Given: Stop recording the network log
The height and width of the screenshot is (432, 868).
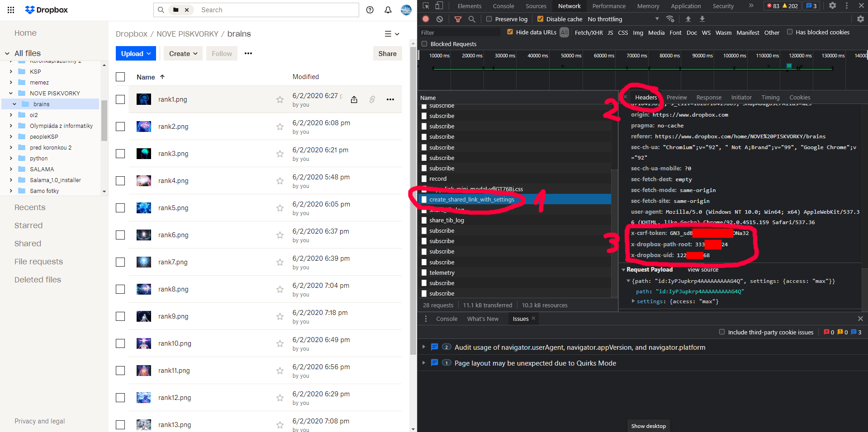Looking at the screenshot, I should pos(426,19).
